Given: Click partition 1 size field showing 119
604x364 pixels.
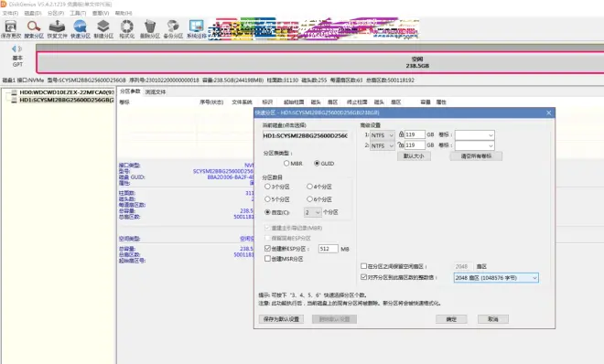Looking at the screenshot, I should tap(415, 134).
